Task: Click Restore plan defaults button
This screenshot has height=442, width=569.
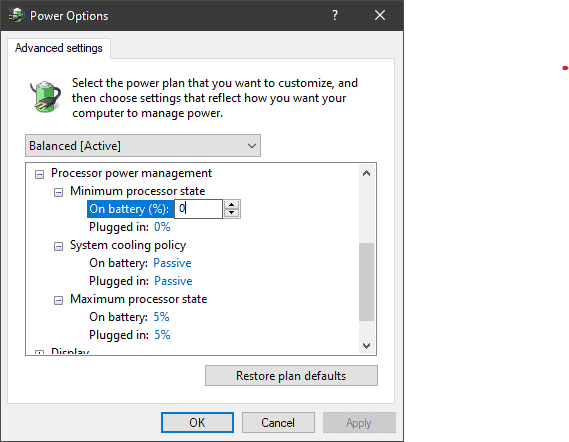Action: 291,376
